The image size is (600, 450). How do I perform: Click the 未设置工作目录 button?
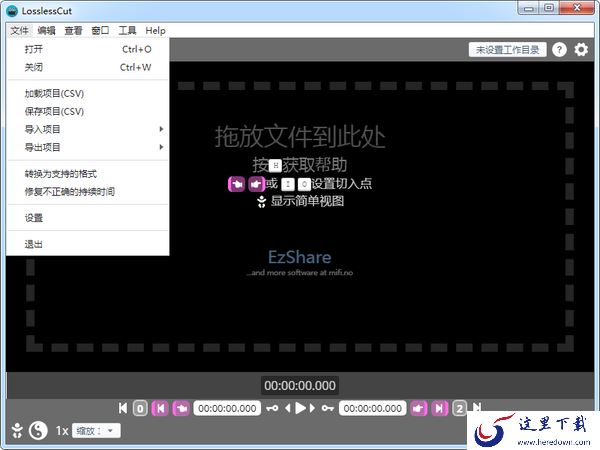coord(507,50)
